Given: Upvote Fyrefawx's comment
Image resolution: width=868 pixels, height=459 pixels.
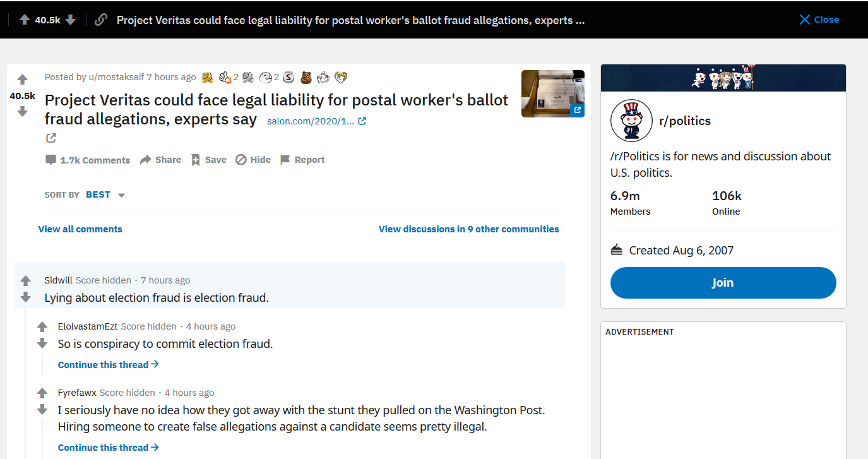Looking at the screenshot, I should [x=42, y=393].
